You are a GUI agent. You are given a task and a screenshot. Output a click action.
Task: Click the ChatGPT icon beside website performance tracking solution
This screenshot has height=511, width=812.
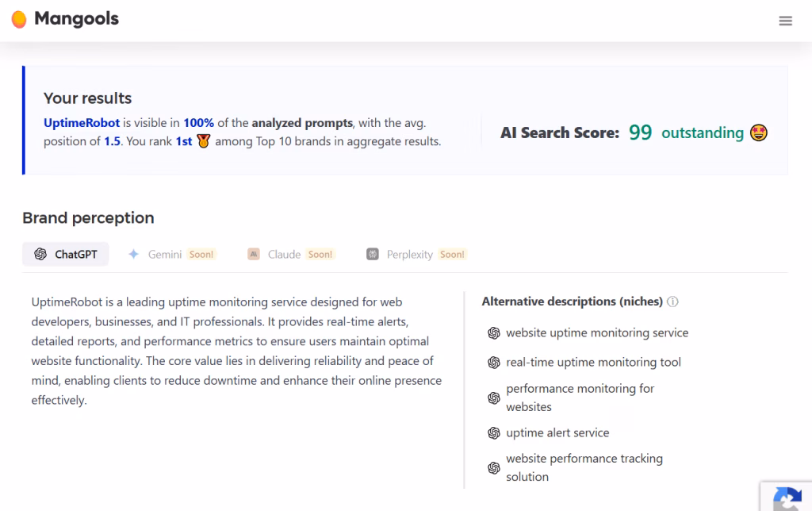pos(494,468)
